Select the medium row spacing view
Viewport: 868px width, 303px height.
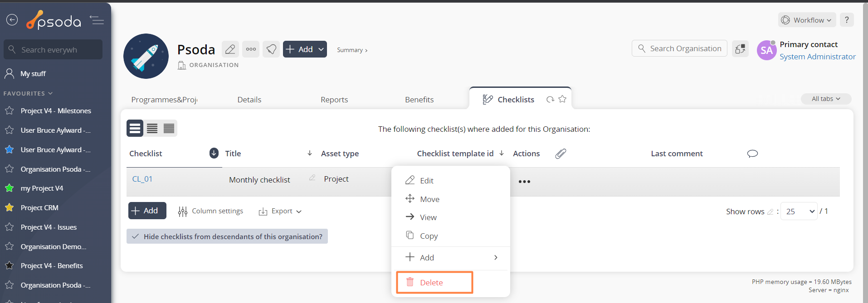(152, 128)
